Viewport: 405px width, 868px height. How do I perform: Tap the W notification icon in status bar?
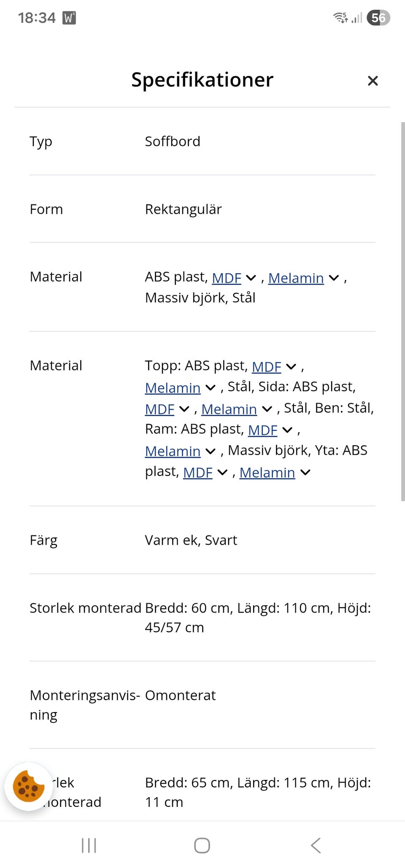tap(69, 18)
